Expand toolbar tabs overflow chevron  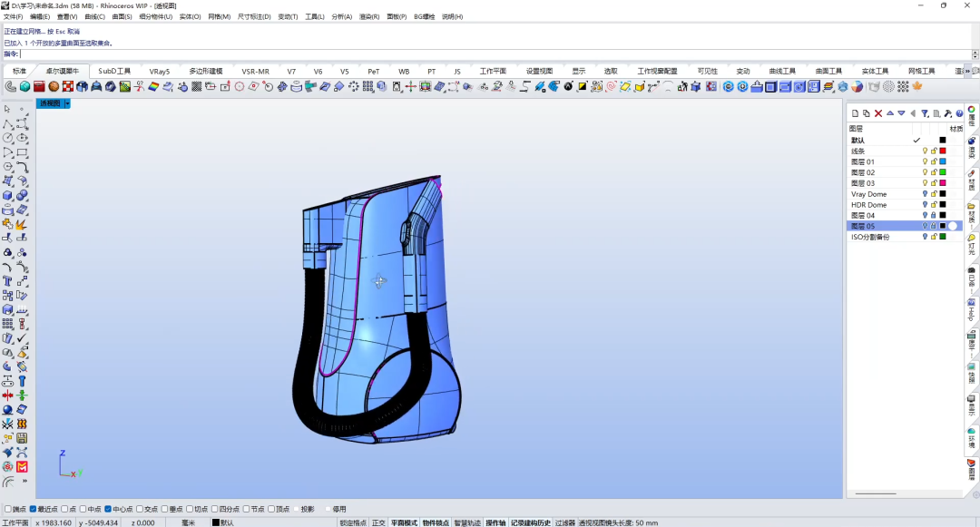(968, 71)
